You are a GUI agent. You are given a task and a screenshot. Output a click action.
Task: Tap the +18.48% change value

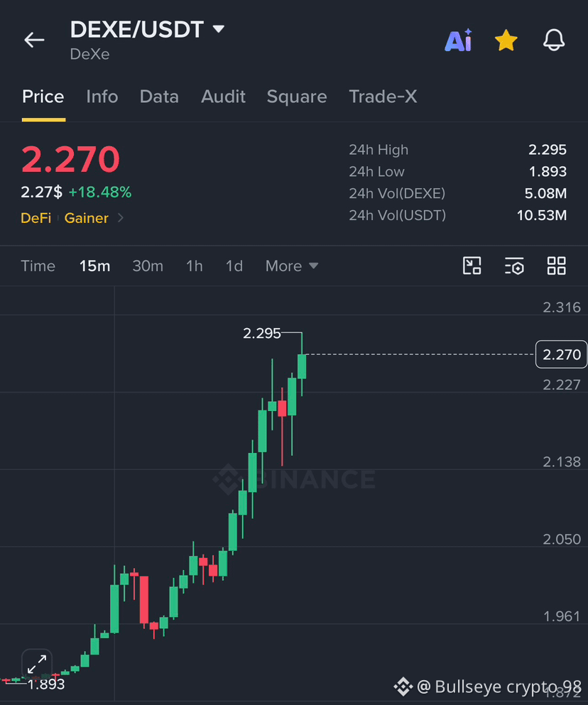(x=100, y=192)
